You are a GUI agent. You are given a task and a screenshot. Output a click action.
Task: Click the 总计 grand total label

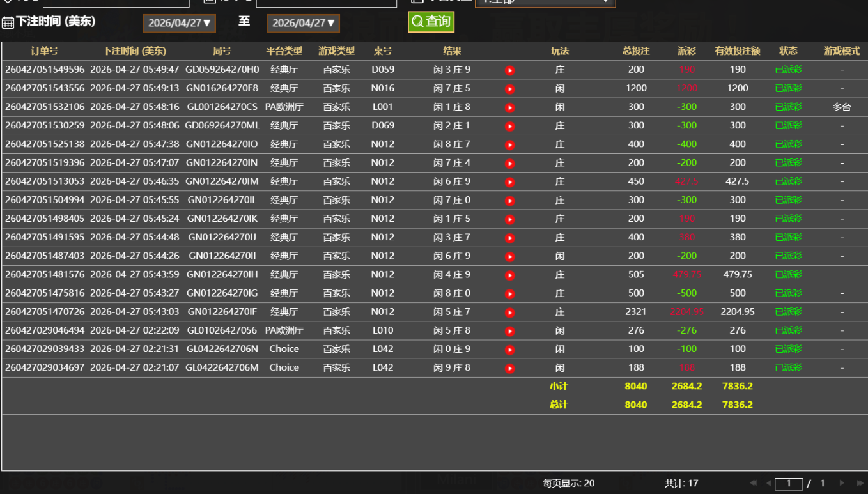(559, 405)
